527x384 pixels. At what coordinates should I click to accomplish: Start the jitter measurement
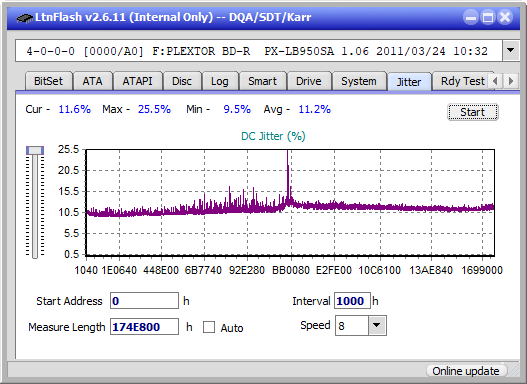pos(473,112)
